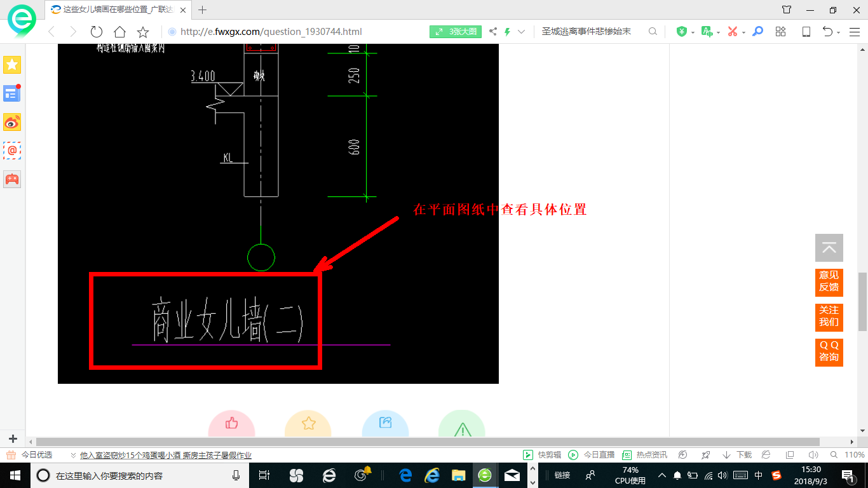Screen dimensions: 868x488
Task: Click the undo closed tab arrow
Action: [x=827, y=32]
